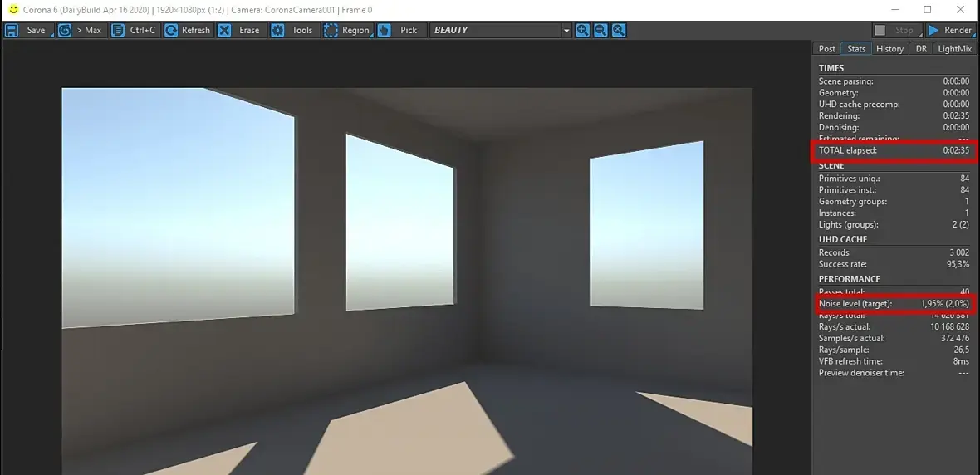Maximize the Corona VFB window
The width and height of the screenshot is (980, 475).
point(927,9)
